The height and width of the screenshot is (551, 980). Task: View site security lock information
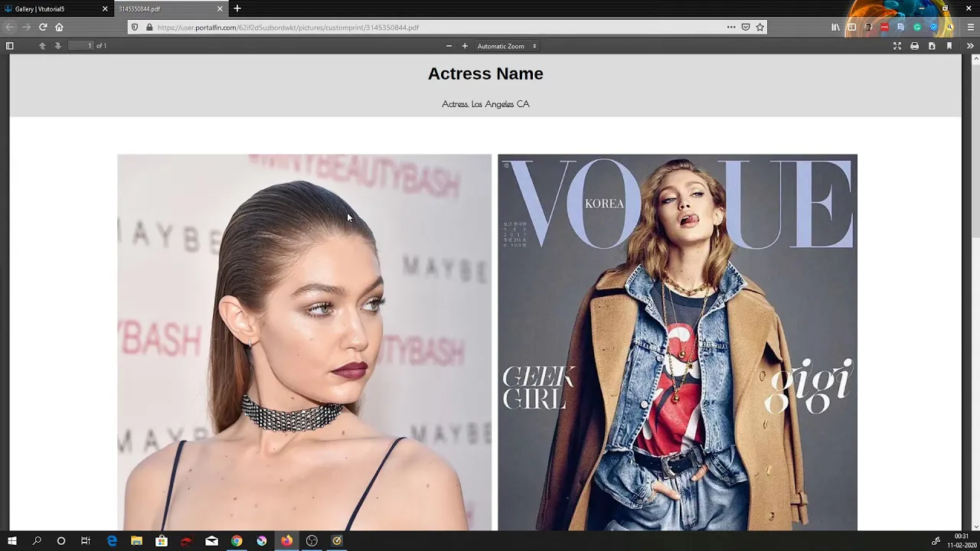tap(149, 27)
